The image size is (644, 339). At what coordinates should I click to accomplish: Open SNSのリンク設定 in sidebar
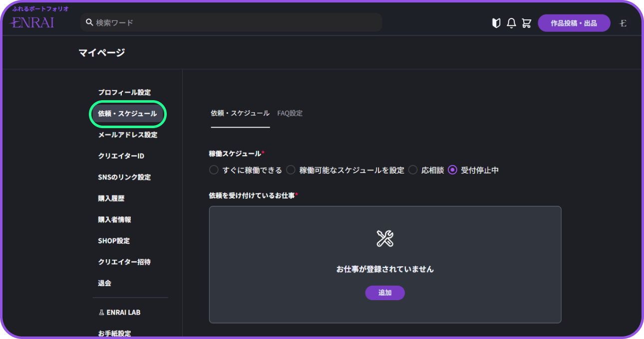click(x=124, y=177)
